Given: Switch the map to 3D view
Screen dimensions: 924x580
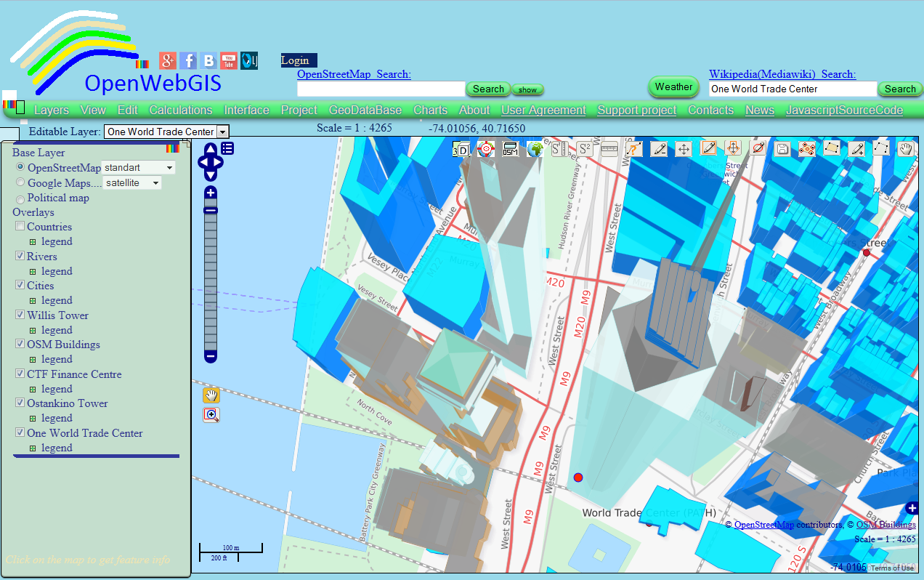Looking at the screenshot, I should (x=461, y=148).
